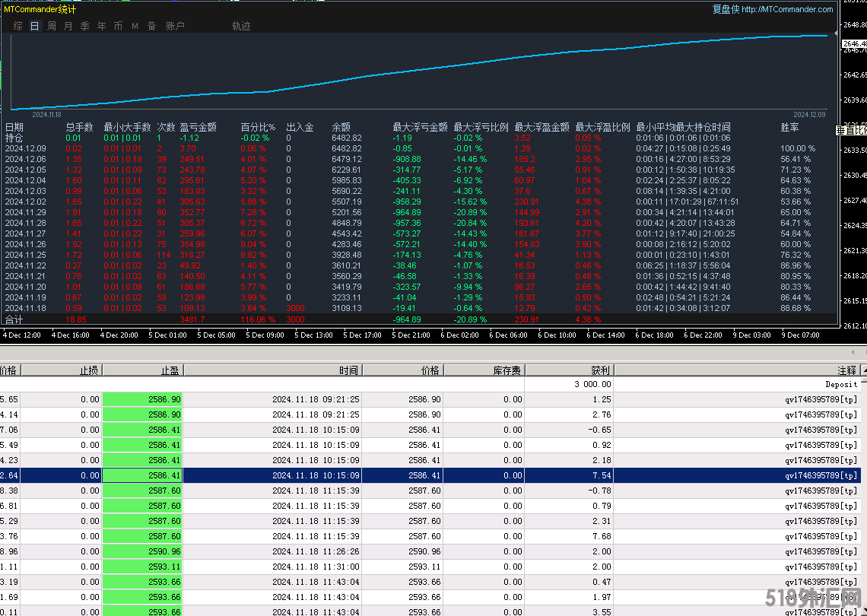This screenshot has height=616, width=867.
Task: Click the 合计 totals row label
Action: [x=14, y=319]
